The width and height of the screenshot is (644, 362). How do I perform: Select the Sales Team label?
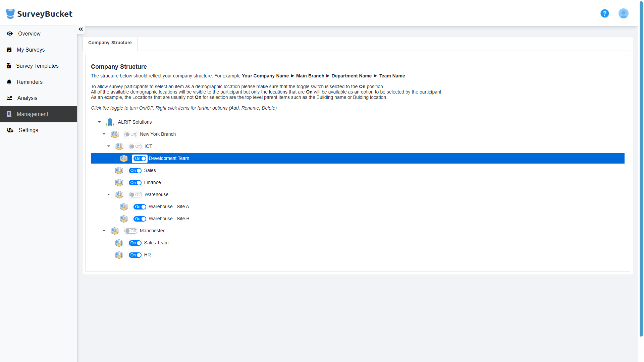tap(156, 243)
